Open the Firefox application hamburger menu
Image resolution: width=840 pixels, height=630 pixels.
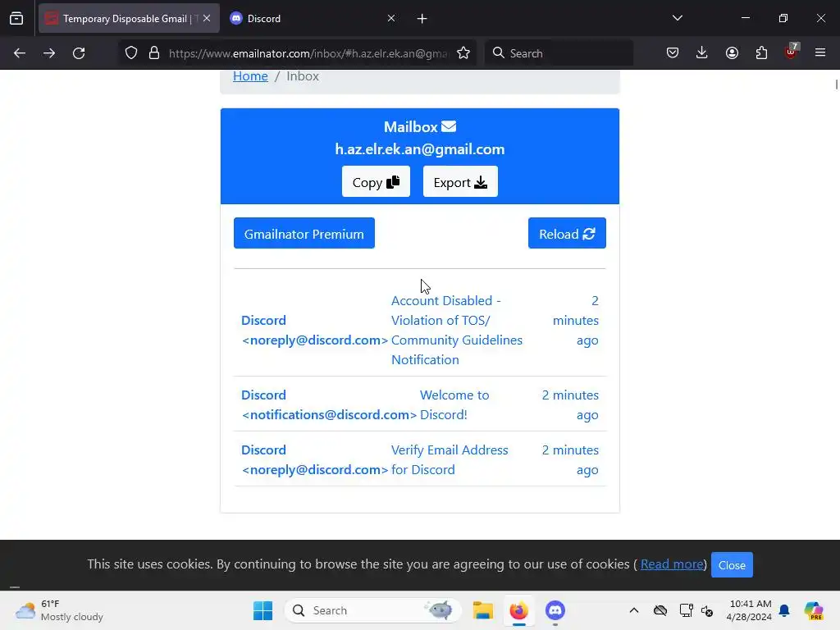[820, 53]
